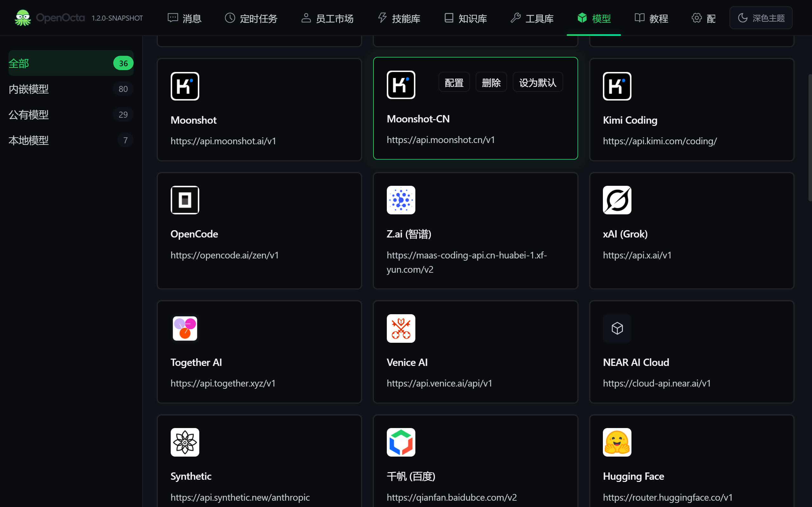The width and height of the screenshot is (812, 507).
Task: Open the Moonshot provider logo icon
Action: (x=185, y=86)
